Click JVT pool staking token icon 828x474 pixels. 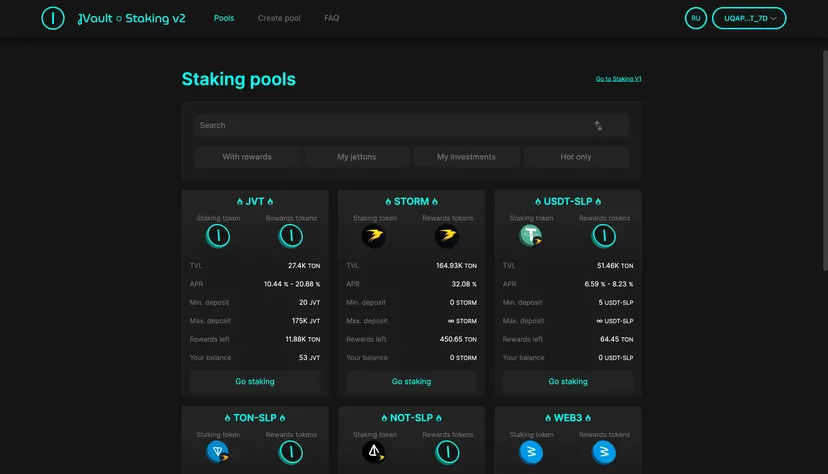[x=218, y=236]
